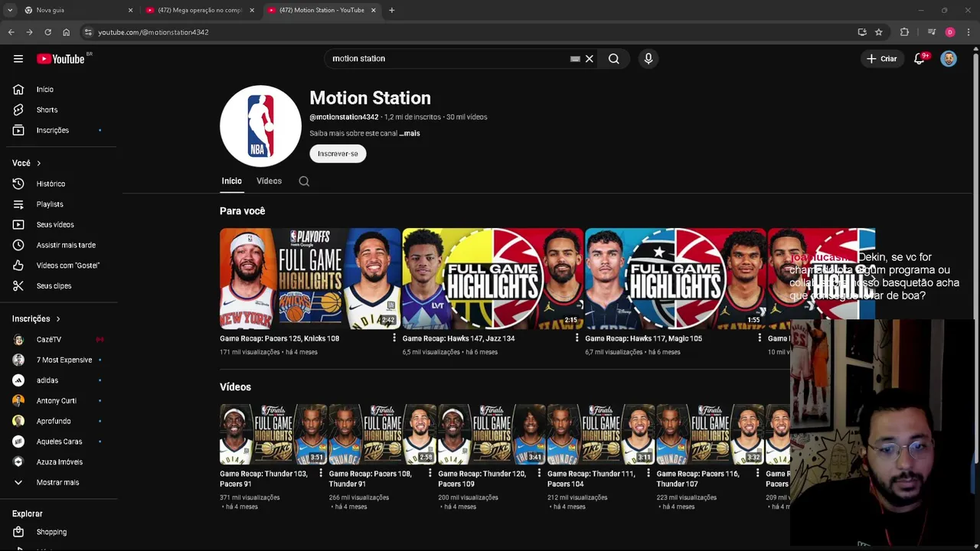Open the Motion Station NBA channel avatar
The image size is (980, 551).
pyautogui.click(x=260, y=126)
